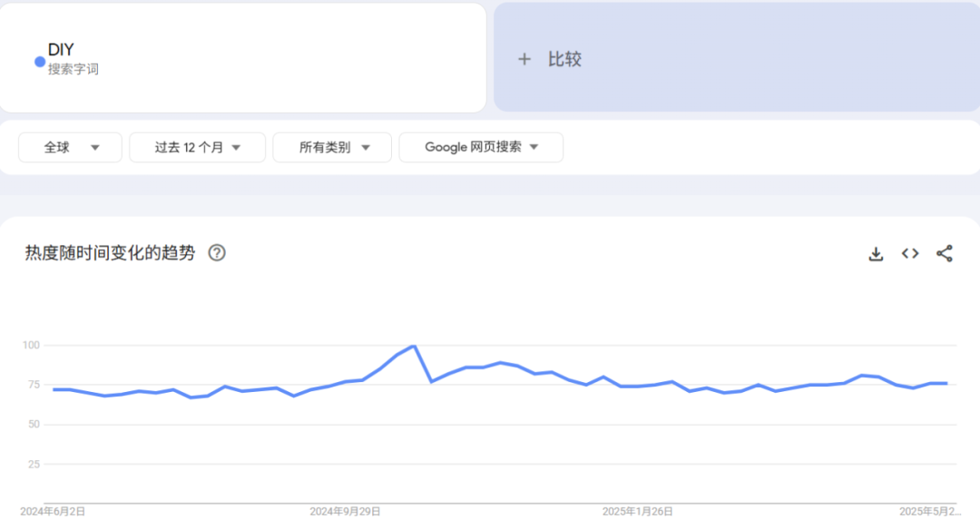The width and height of the screenshot is (980, 529).
Task: Open embed code for trend chart
Action: pyautogui.click(x=910, y=253)
